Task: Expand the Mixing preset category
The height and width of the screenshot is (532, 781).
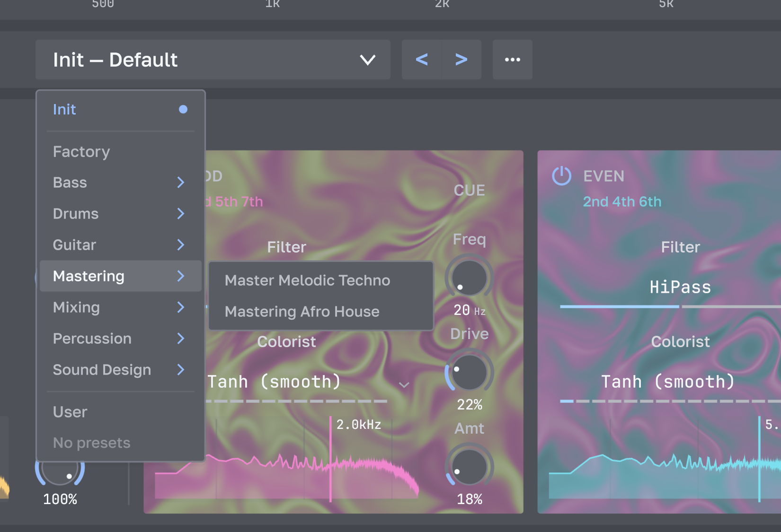Action: pos(121,307)
